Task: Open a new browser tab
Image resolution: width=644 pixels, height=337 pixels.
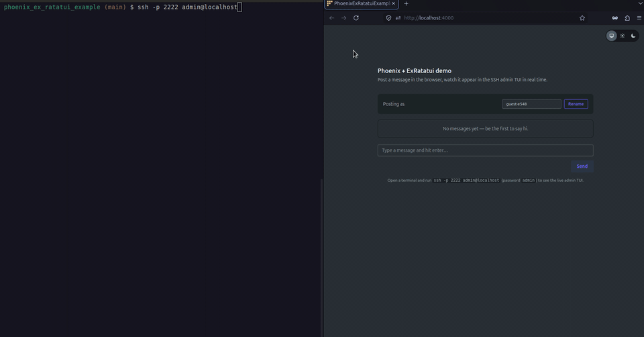Action: pos(407,4)
